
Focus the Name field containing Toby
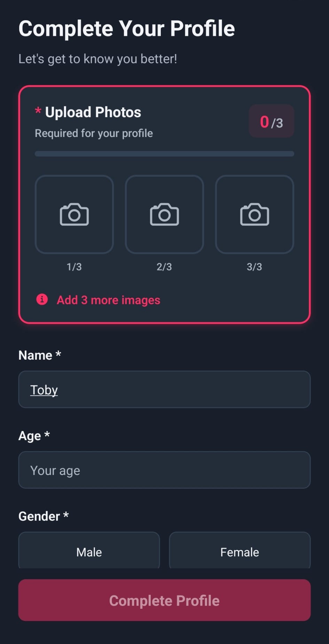pyautogui.click(x=164, y=389)
